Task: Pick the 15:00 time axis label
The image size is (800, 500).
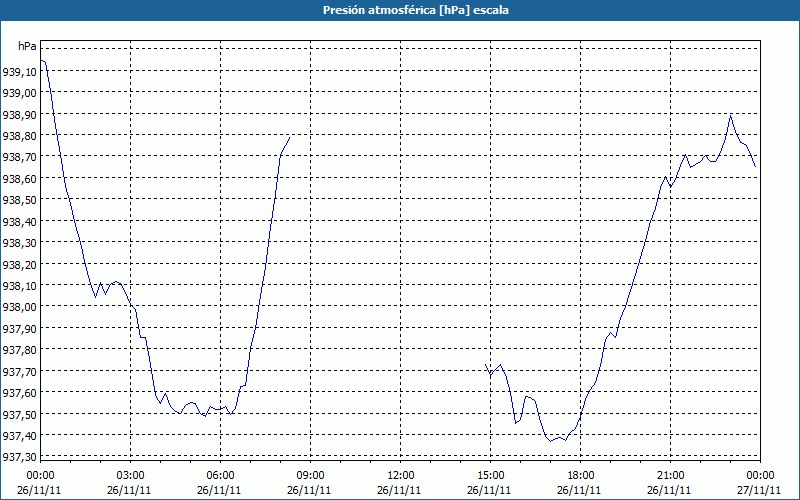Action: point(490,476)
